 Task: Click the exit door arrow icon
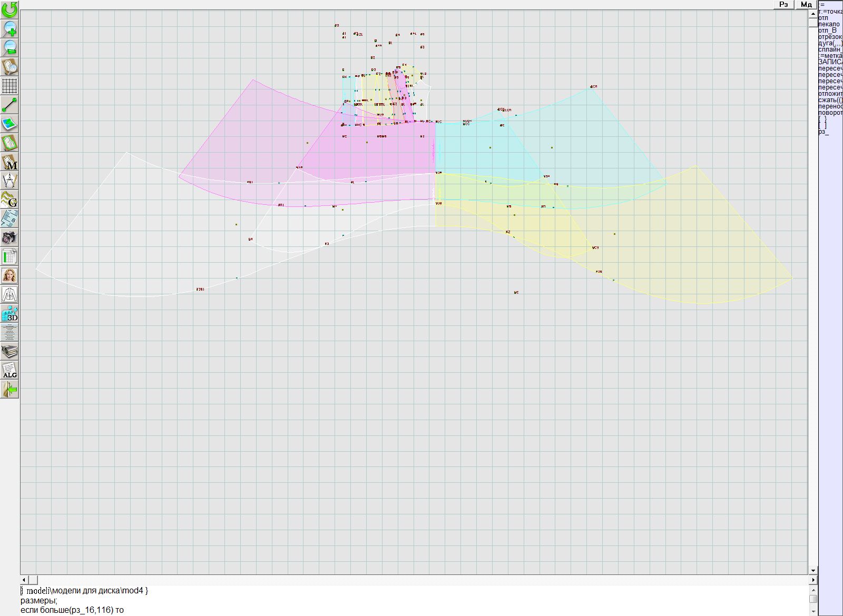pos(9,390)
